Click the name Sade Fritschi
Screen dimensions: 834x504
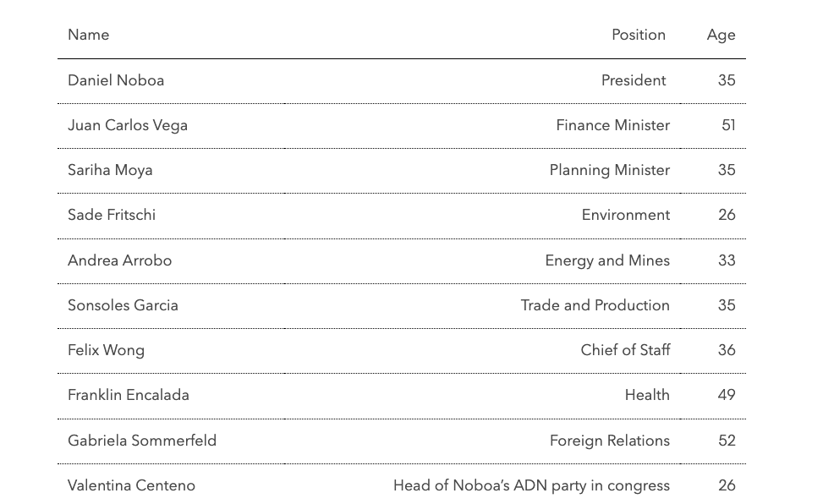112,215
